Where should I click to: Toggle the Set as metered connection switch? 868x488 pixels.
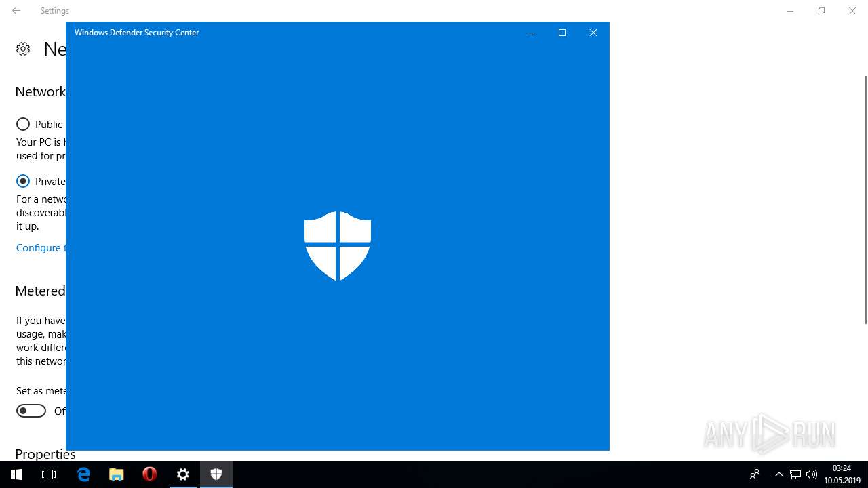[x=31, y=411]
